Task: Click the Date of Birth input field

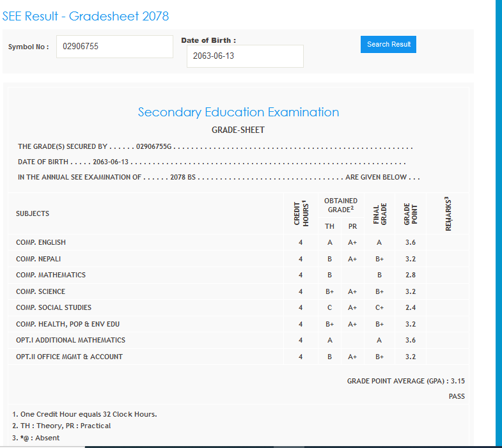Action: [245, 56]
